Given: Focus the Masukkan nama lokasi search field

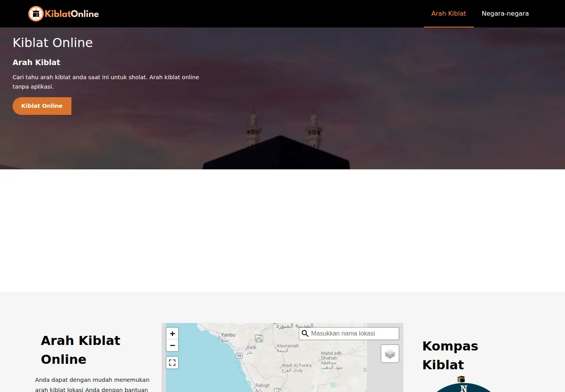Looking at the screenshot, I should [x=349, y=334].
